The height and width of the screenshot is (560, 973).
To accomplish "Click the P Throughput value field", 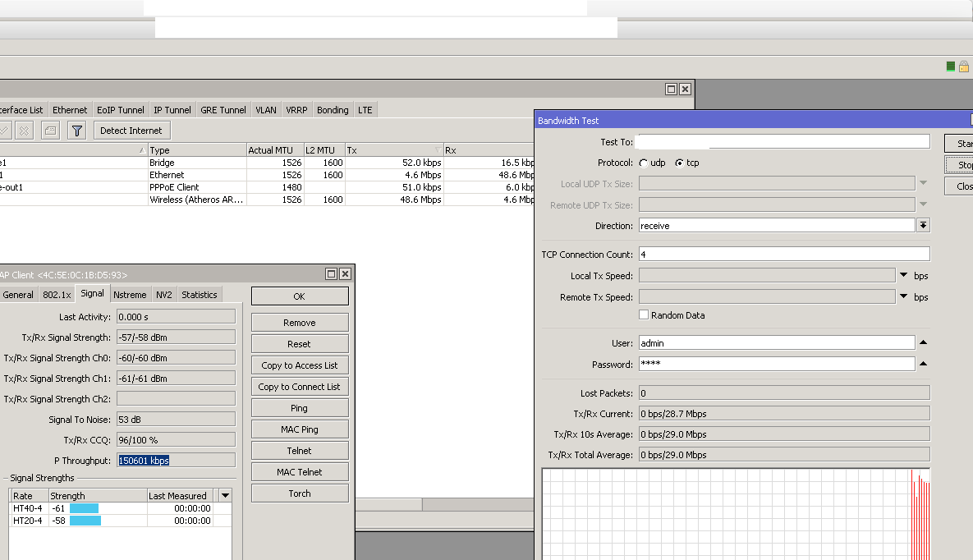I will (176, 460).
